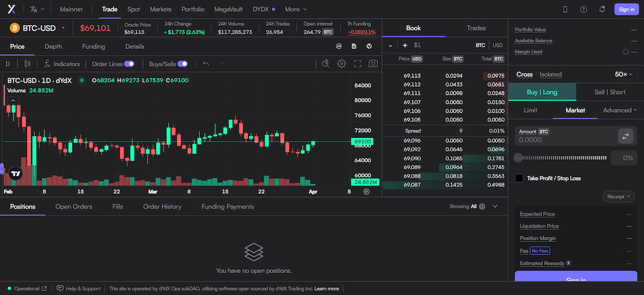Check the Take Profit / Stop Loss box

[x=519, y=178]
